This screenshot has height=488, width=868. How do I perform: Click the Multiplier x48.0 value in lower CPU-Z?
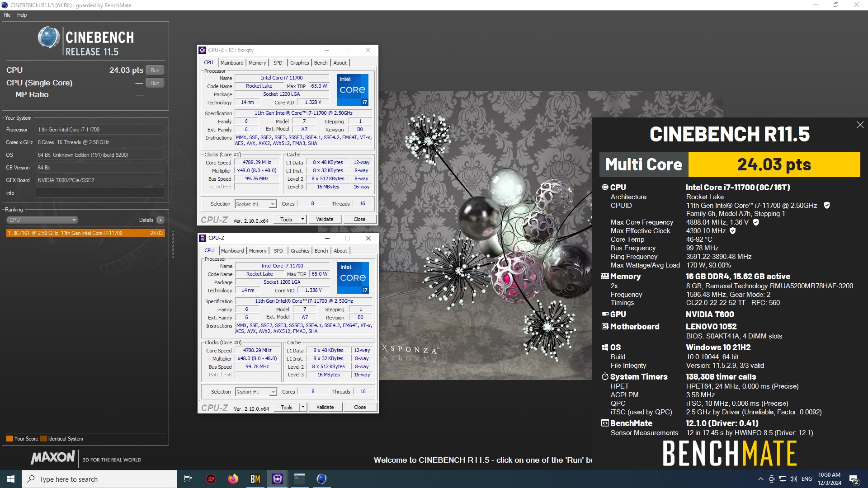(x=258, y=359)
